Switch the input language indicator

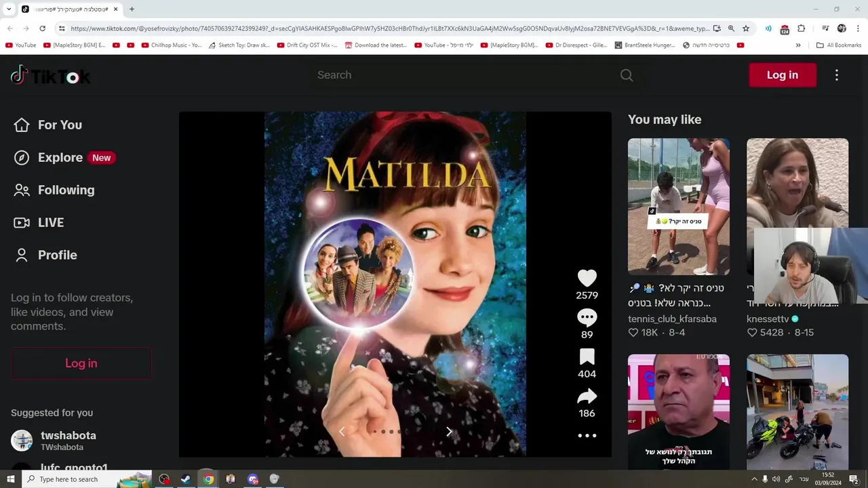(x=804, y=479)
